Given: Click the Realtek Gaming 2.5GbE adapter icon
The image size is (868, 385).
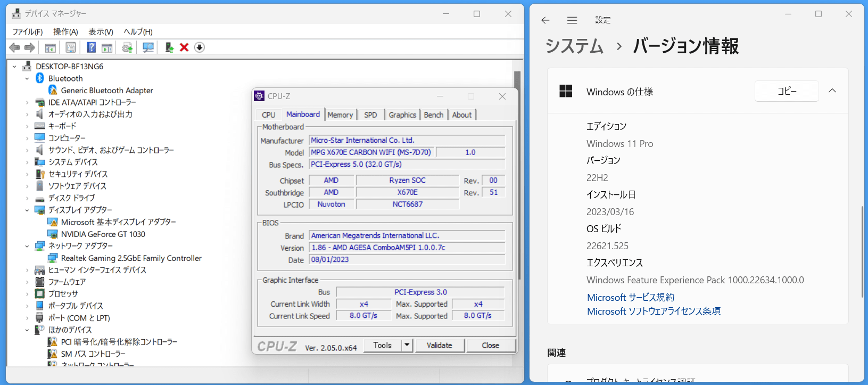Looking at the screenshot, I should pyautogui.click(x=53, y=258).
